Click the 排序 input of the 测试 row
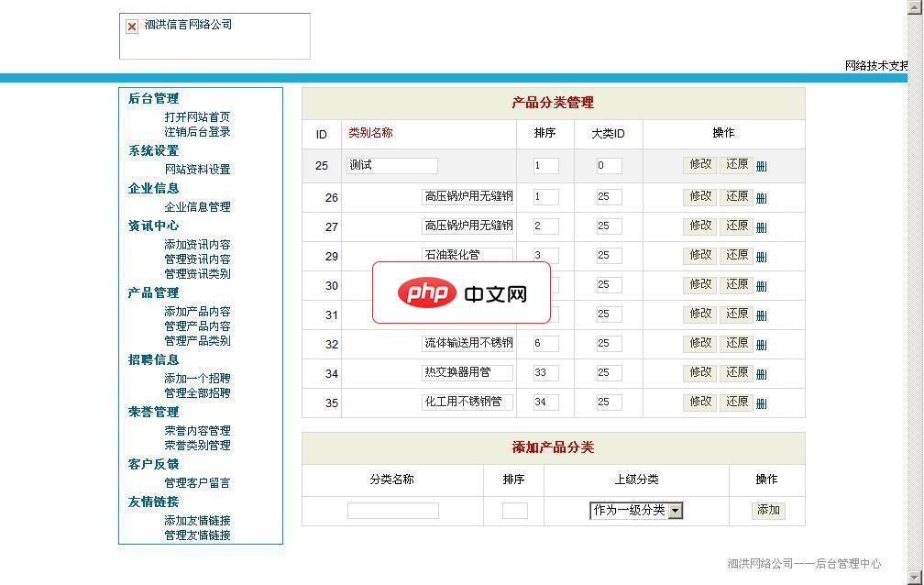The image size is (924, 585). 544,165
